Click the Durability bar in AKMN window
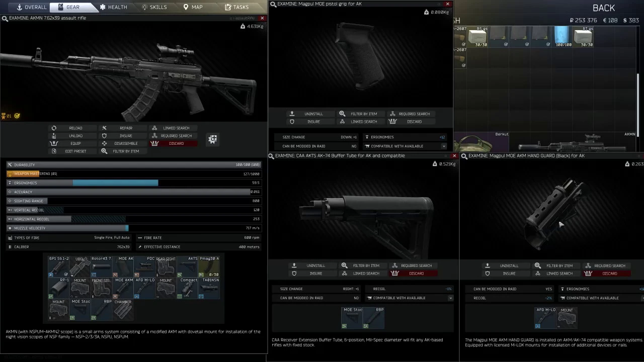The width and height of the screenshot is (644, 362). pos(134,165)
